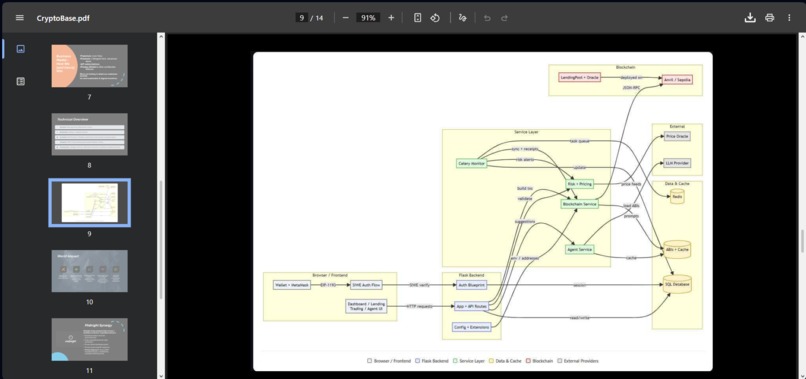Image resolution: width=806 pixels, height=379 pixels.
Task: Click the Agent Service node
Action: point(579,249)
